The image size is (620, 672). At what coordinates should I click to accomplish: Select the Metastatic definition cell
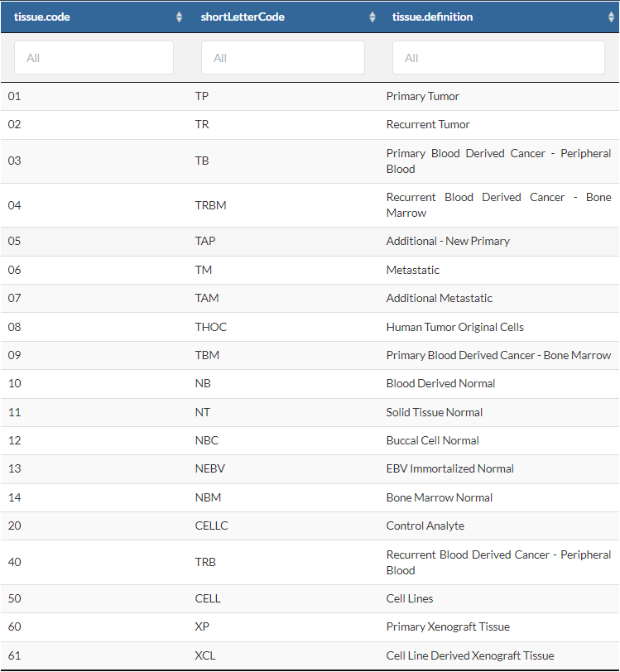412,270
